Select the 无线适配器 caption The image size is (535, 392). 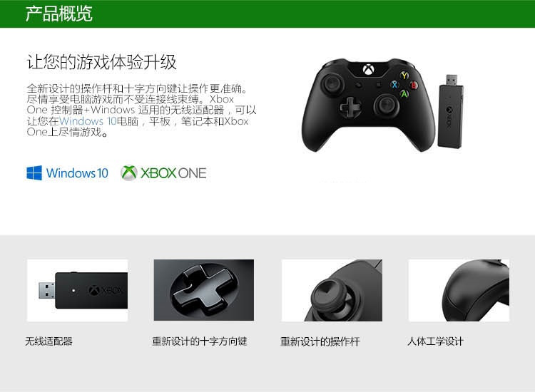[x=49, y=341]
